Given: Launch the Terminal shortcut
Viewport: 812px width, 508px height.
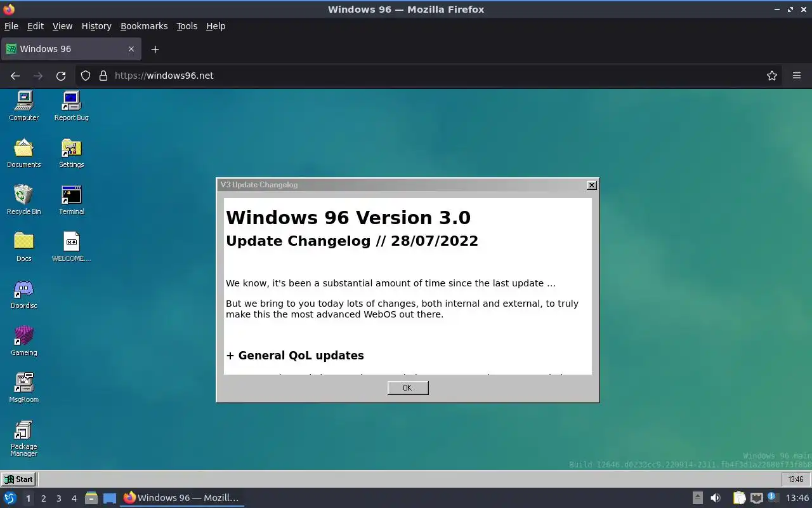Looking at the screenshot, I should (x=71, y=200).
